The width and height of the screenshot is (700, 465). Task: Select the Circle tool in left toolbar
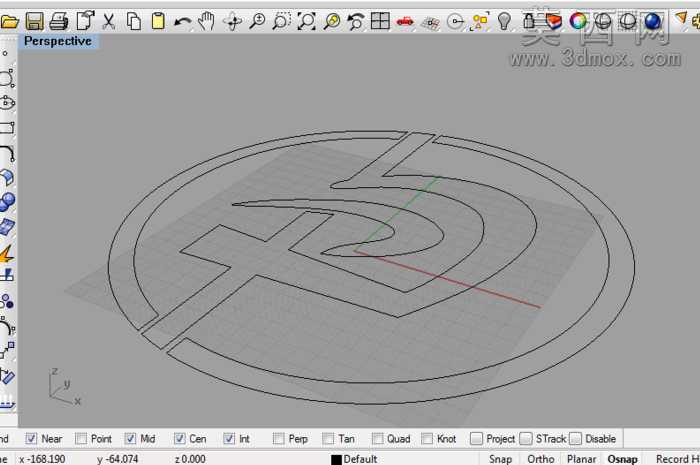click(x=7, y=79)
